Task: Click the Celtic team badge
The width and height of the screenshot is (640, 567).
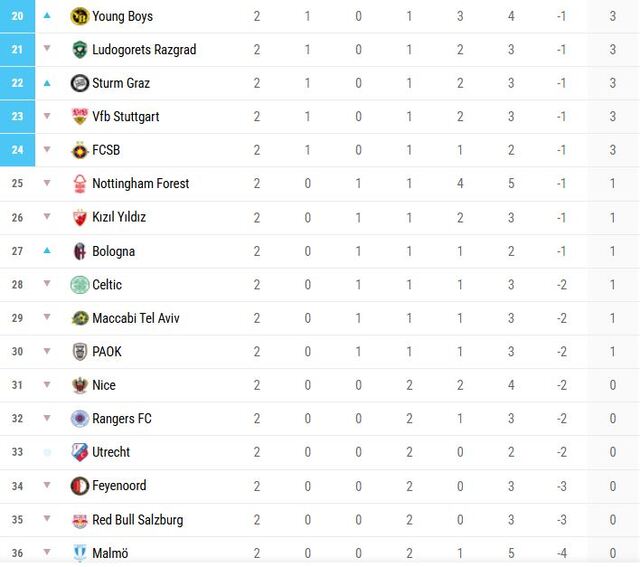Action: tap(80, 285)
